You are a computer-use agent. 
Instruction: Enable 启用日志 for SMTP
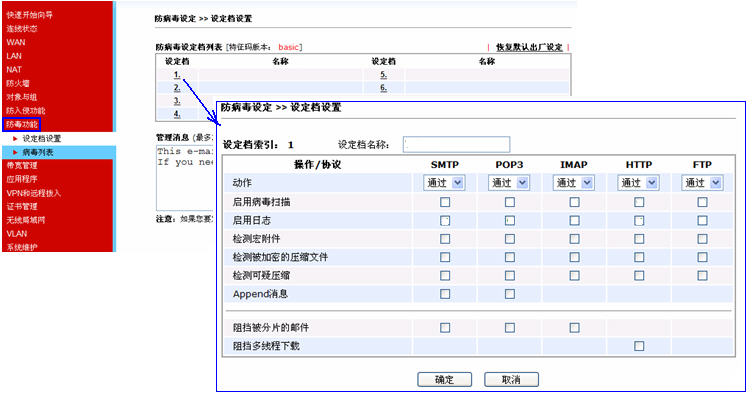[445, 221]
